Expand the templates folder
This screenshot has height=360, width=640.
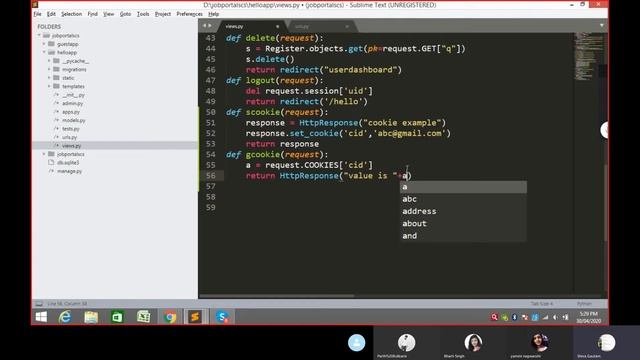coord(49,86)
